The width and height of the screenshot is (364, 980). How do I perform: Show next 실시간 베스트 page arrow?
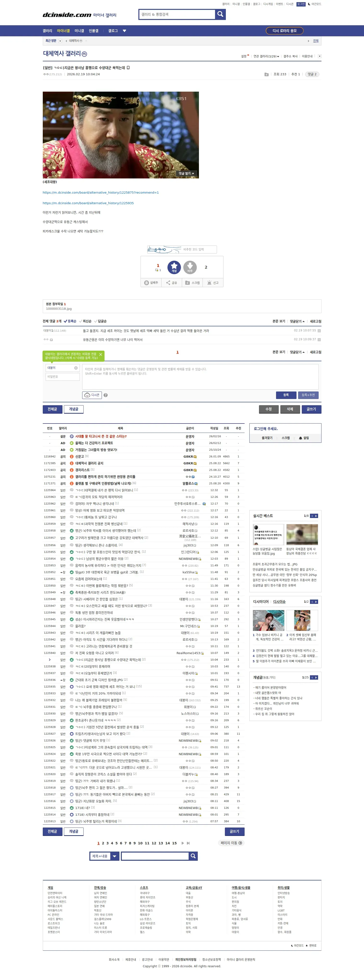click(316, 516)
